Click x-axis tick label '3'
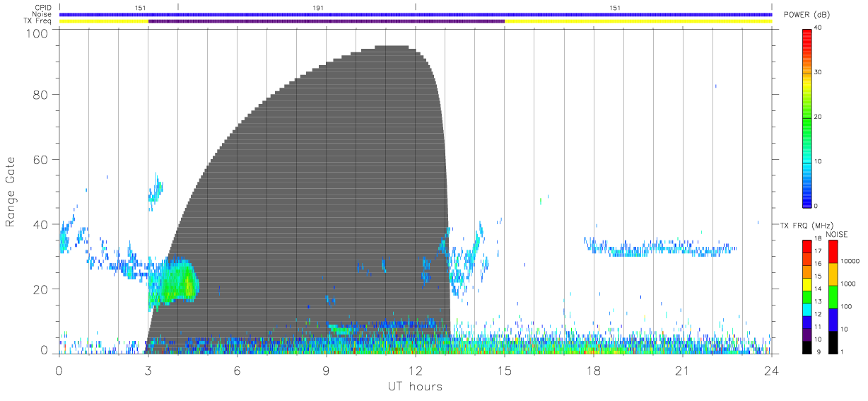 click(x=148, y=371)
